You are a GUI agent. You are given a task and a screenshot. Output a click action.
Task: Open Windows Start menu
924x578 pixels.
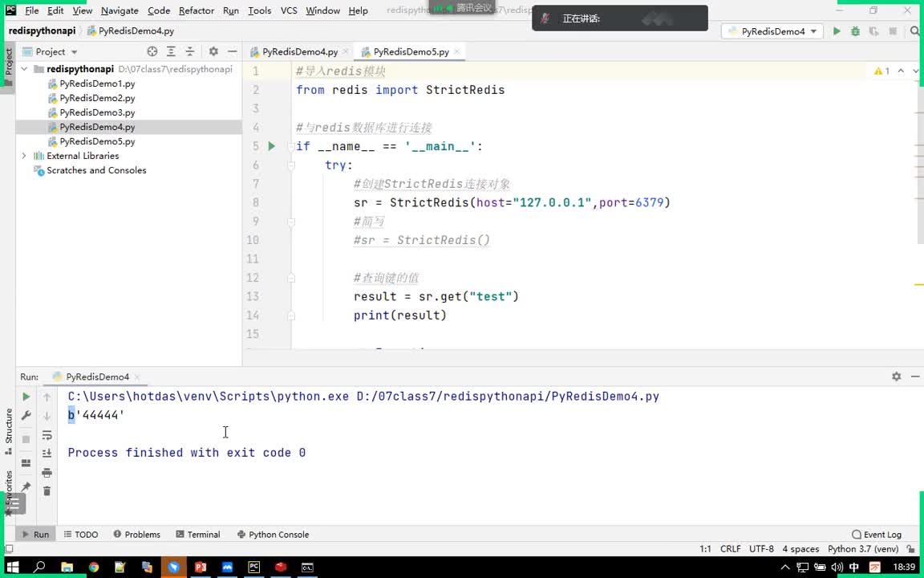pos(12,568)
